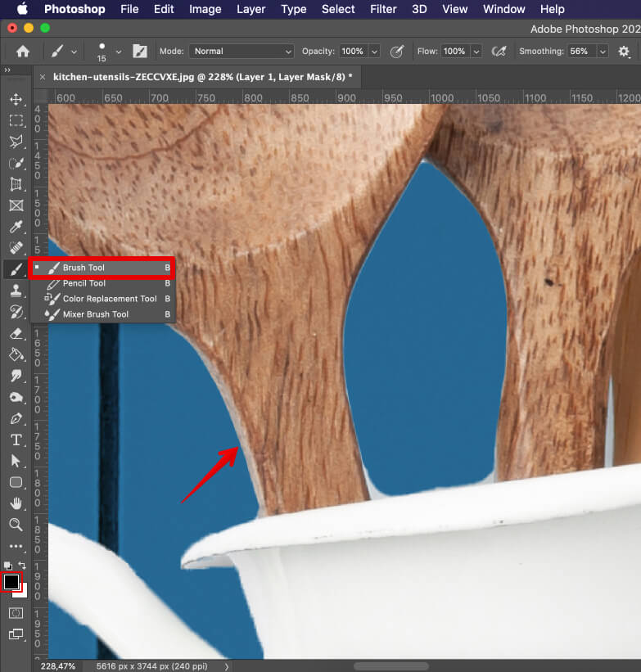Change screen mode button
641x672 pixels.
[x=16, y=634]
